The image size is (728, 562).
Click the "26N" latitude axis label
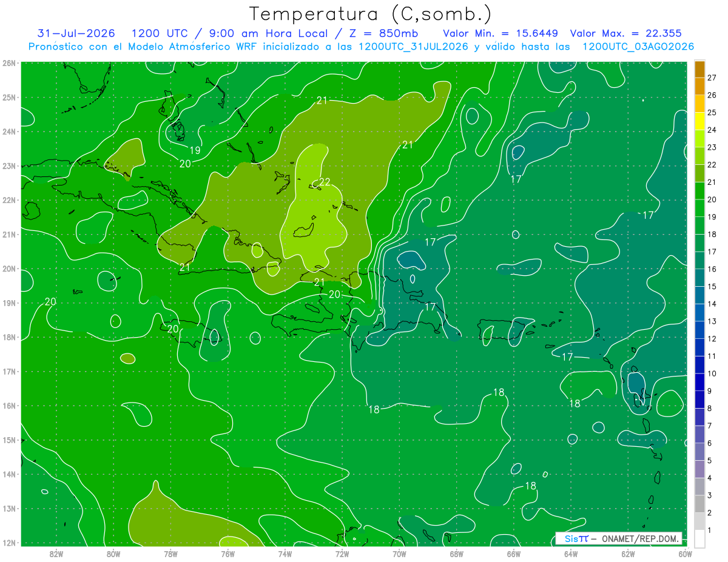point(8,63)
